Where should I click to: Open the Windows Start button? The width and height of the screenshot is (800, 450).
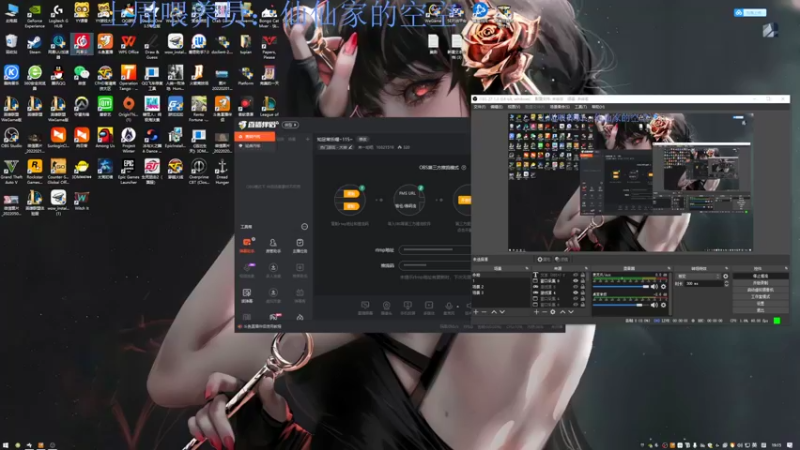point(6,445)
